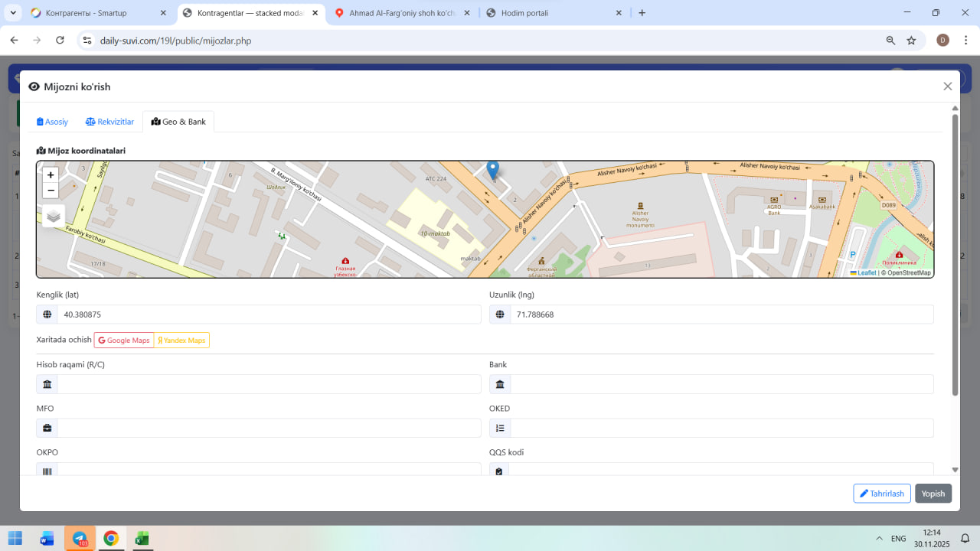Open the browser zoom magnifier icon
This screenshot has height=551, width=980.
click(890, 41)
